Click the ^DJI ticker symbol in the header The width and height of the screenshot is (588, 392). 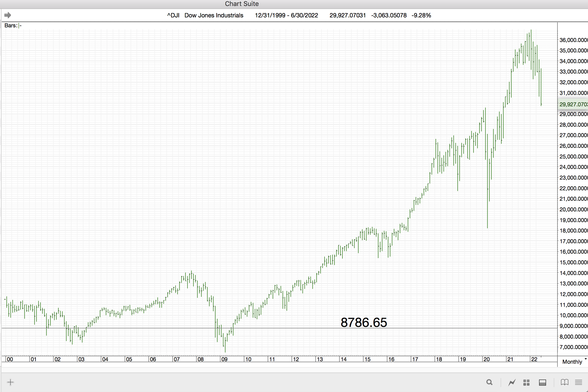click(x=173, y=15)
